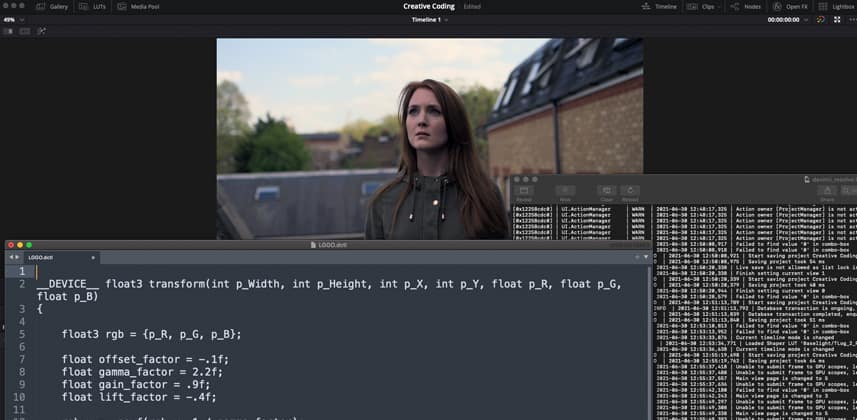This screenshot has width=857, height=420.
Task: Click Now in the console log window
Action: pyautogui.click(x=566, y=193)
